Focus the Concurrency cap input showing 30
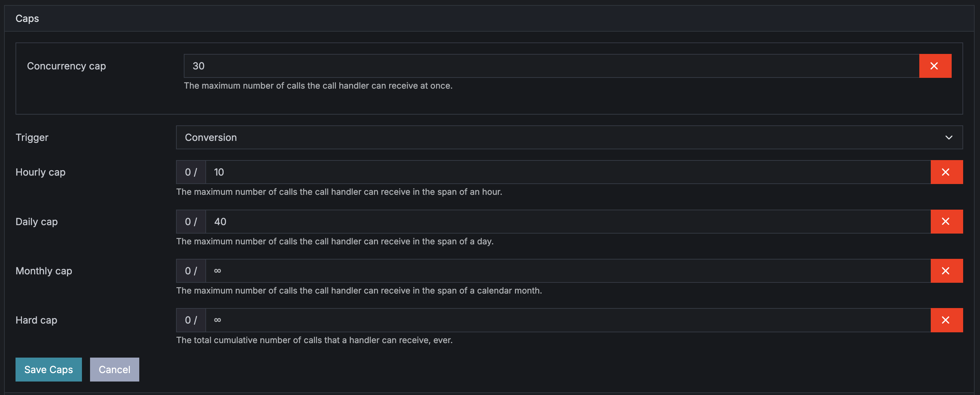Image resolution: width=980 pixels, height=395 pixels. 551,66
